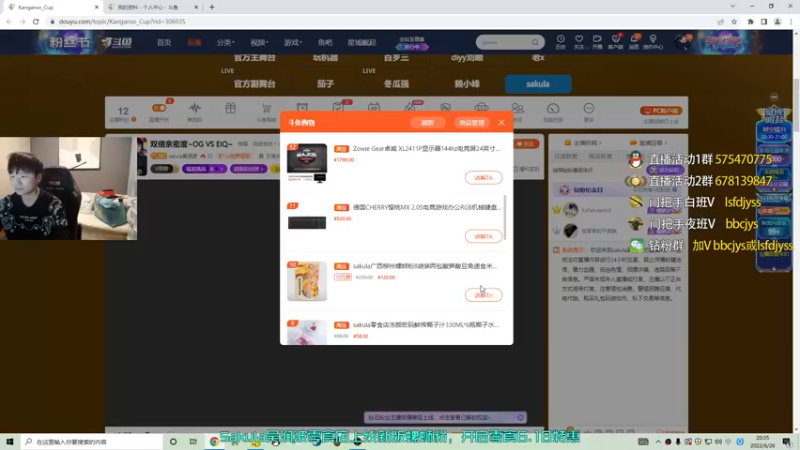Click the PC客户端 button
Screen dimensions: 800x450
pos(661,110)
